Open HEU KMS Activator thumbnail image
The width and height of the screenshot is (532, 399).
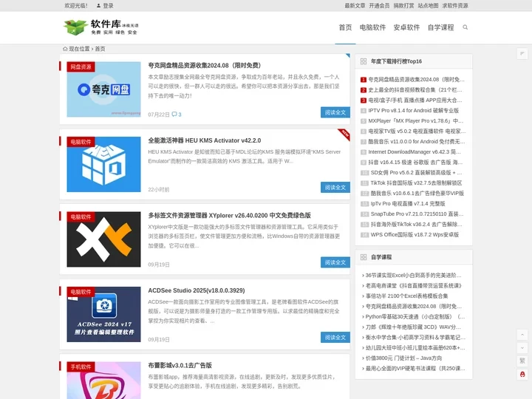click(x=104, y=164)
